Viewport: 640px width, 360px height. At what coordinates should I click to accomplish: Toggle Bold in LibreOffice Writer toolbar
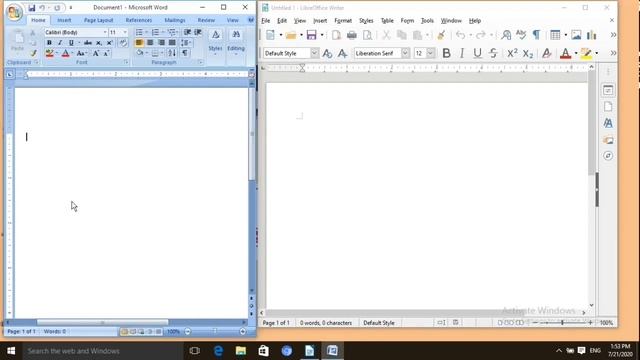447,53
